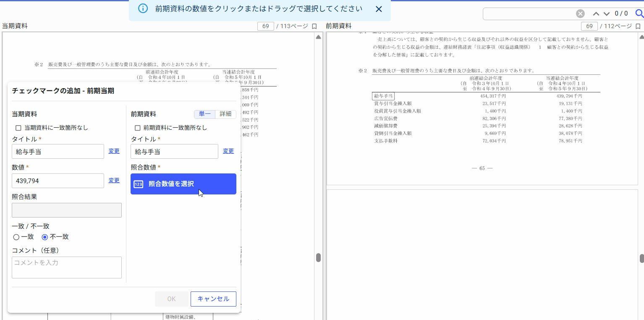The width and height of the screenshot is (644, 320).
Task: Click the 前期資料 page number box 69
Action: click(x=589, y=26)
